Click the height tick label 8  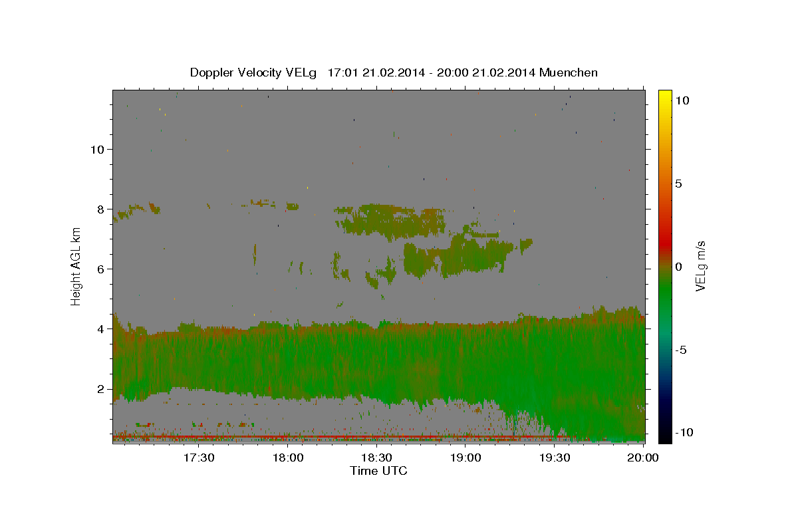point(100,209)
